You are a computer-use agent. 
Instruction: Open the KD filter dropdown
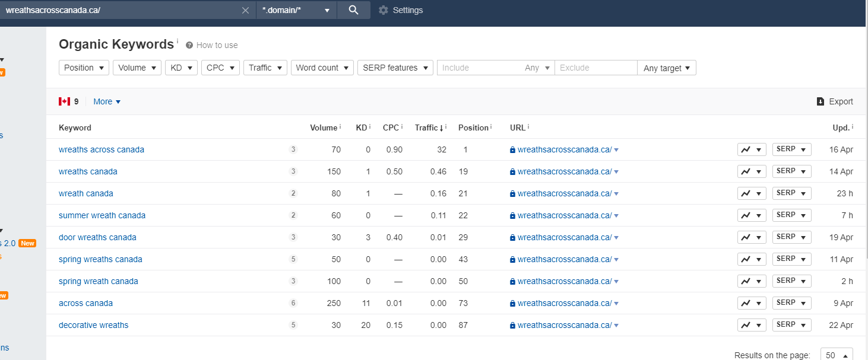[x=181, y=68]
